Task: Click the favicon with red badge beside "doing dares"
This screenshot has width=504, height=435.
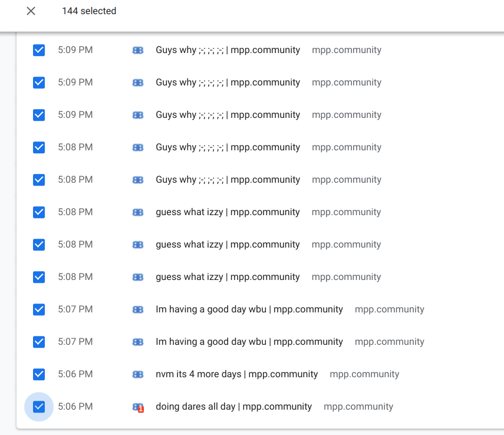Action: tap(138, 407)
